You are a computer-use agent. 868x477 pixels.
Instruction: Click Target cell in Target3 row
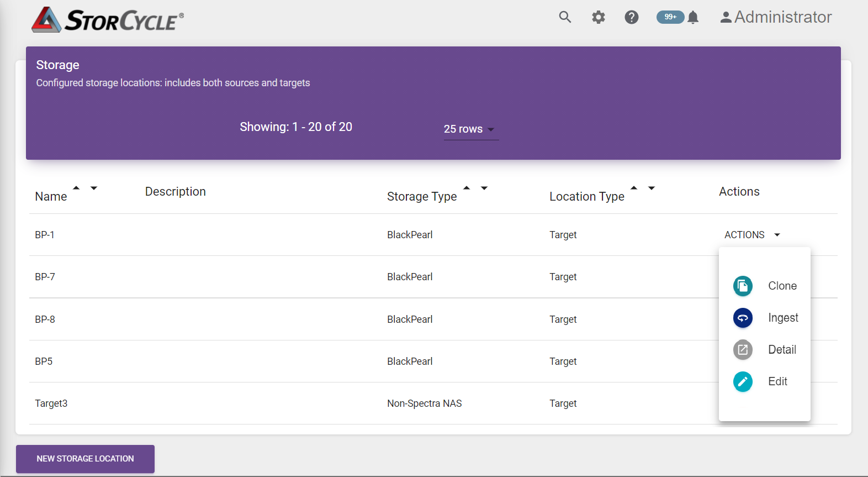tap(563, 403)
